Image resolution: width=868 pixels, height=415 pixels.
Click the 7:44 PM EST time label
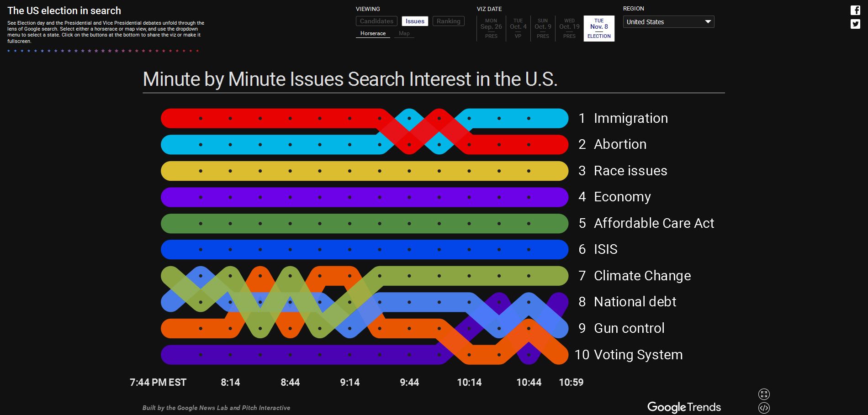tap(158, 383)
